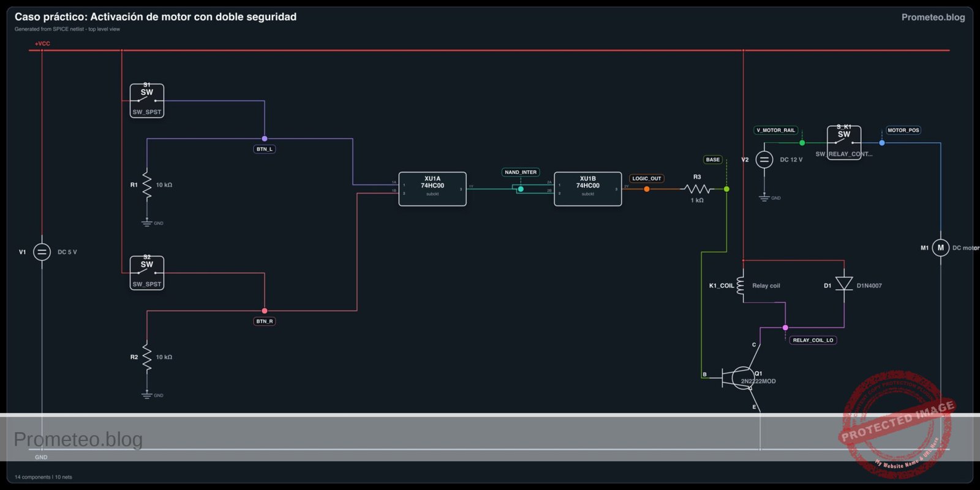Select the R3 1 kΩ resistor symbol
Image resolution: width=980 pixels, height=490 pixels.
697,189
